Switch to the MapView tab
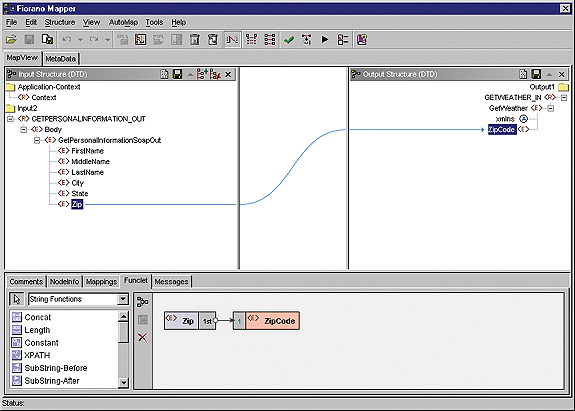575x411 pixels. click(x=22, y=58)
